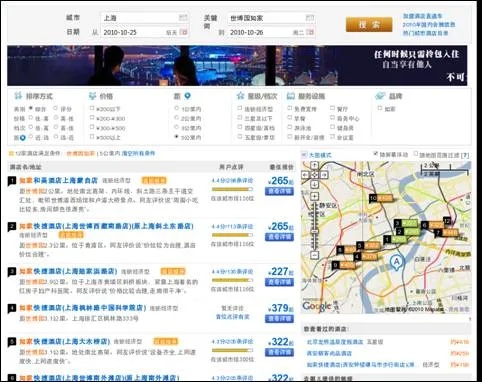This screenshot has width=482, height=382.
Task: View details for the ¥379 hotel
Action: click(x=279, y=319)
